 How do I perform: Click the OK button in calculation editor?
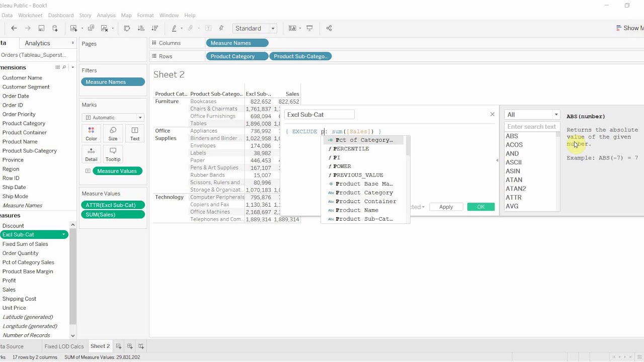point(480,207)
